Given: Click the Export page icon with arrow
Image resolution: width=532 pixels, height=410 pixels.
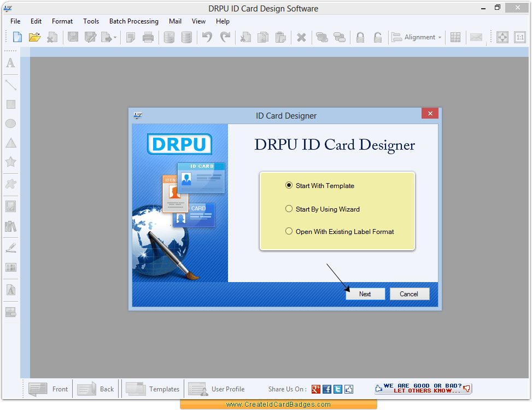Looking at the screenshot, I should [107, 37].
